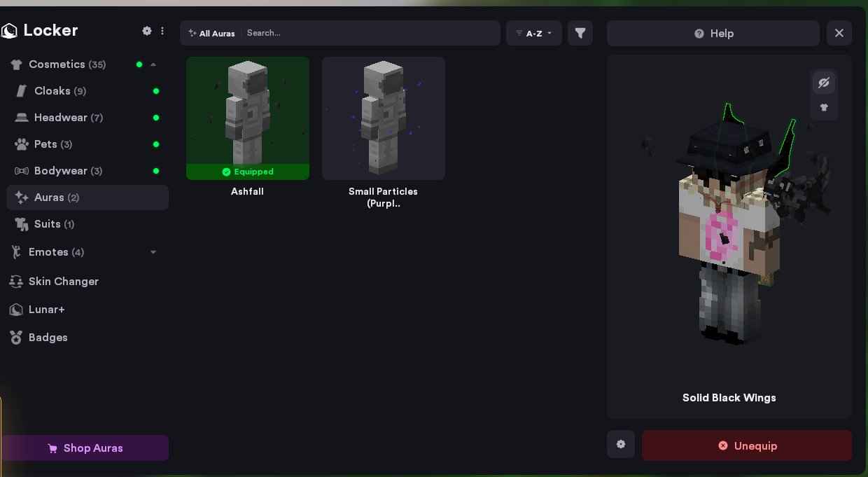Open the Locker three-dot options menu
Viewport: 868px width, 477px height.
pos(162,31)
